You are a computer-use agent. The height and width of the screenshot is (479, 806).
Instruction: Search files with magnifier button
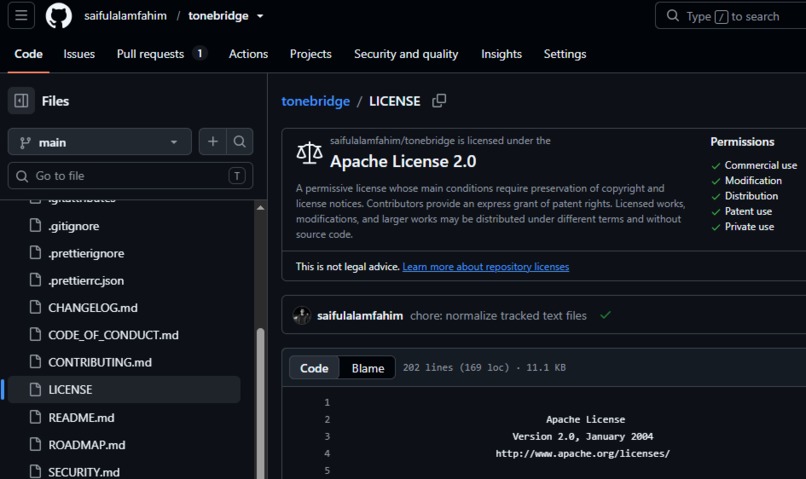coord(240,142)
